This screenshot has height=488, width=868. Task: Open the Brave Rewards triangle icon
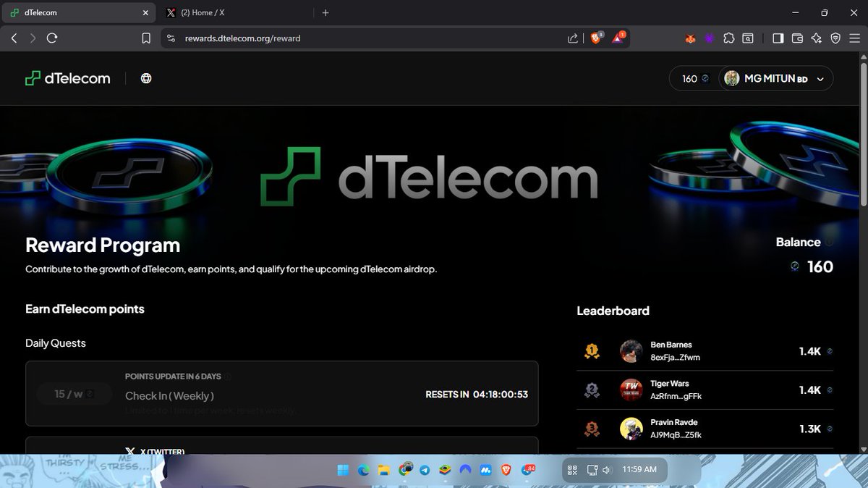(x=619, y=37)
